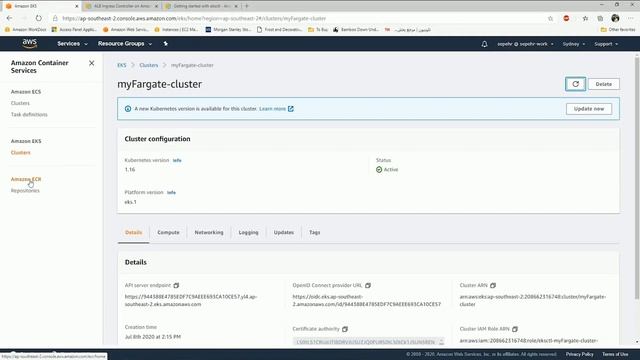Close the Amazon EKS browser tab
Viewport: 640px width, 360px height.
click(x=76, y=6)
